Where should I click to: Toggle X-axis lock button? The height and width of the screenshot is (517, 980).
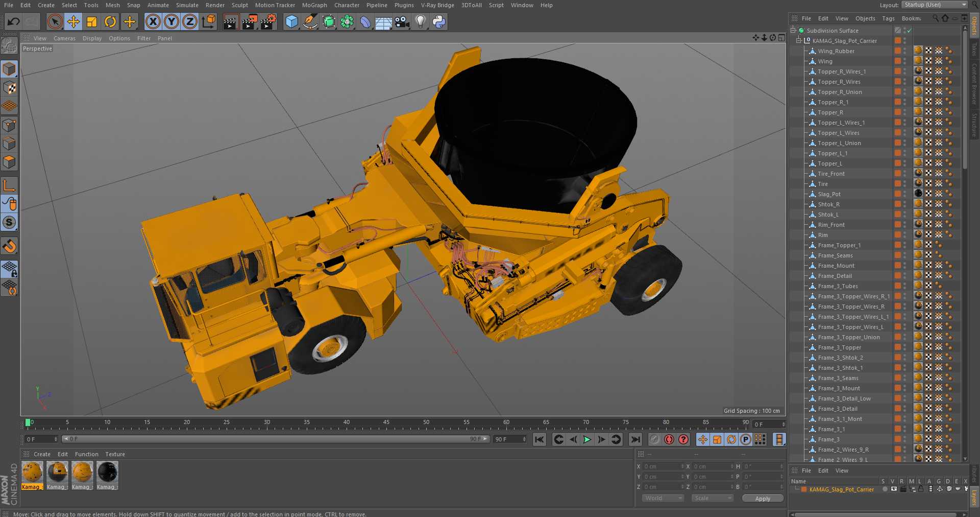[x=153, y=21]
